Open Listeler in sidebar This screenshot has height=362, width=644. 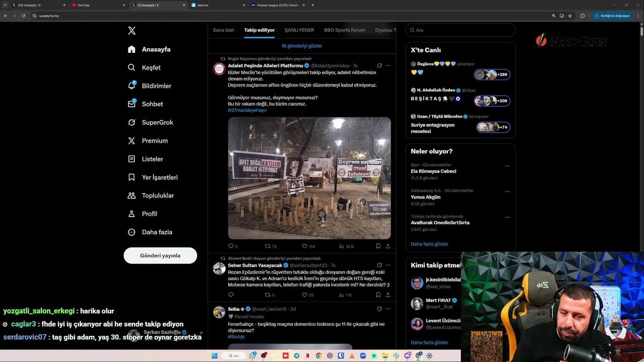click(x=145, y=159)
